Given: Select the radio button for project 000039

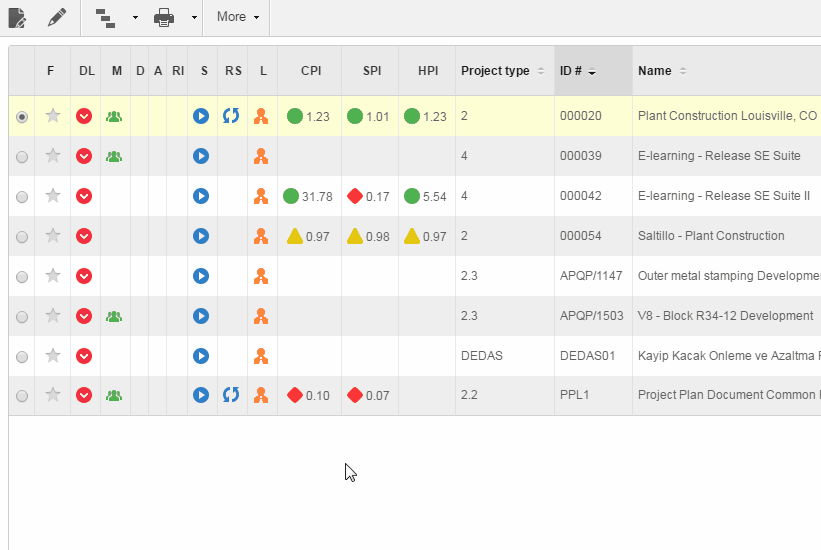Looking at the screenshot, I should pos(22,156).
